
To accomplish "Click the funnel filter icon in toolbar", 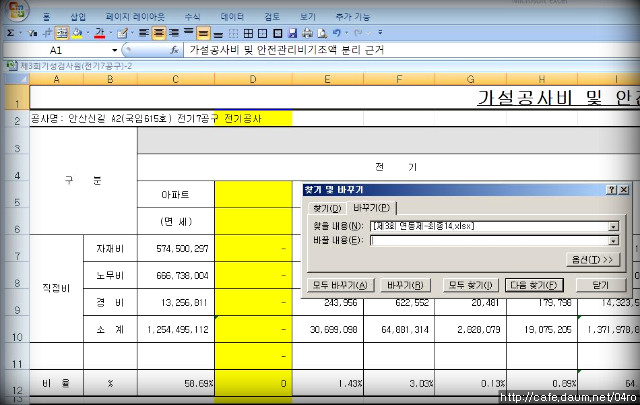I will [33, 33].
